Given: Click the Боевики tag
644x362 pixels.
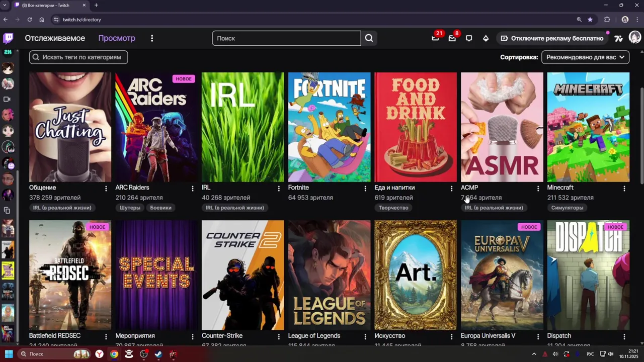Looking at the screenshot, I should (161, 208).
